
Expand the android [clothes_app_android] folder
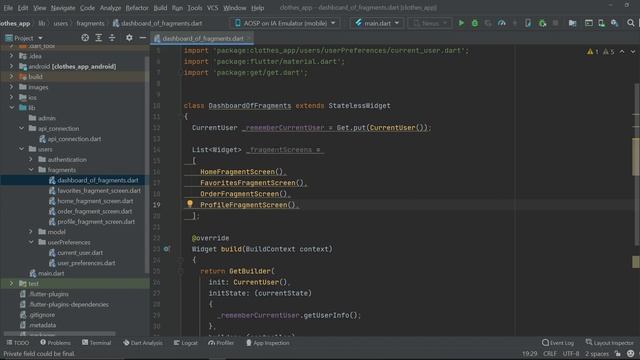click(11, 66)
